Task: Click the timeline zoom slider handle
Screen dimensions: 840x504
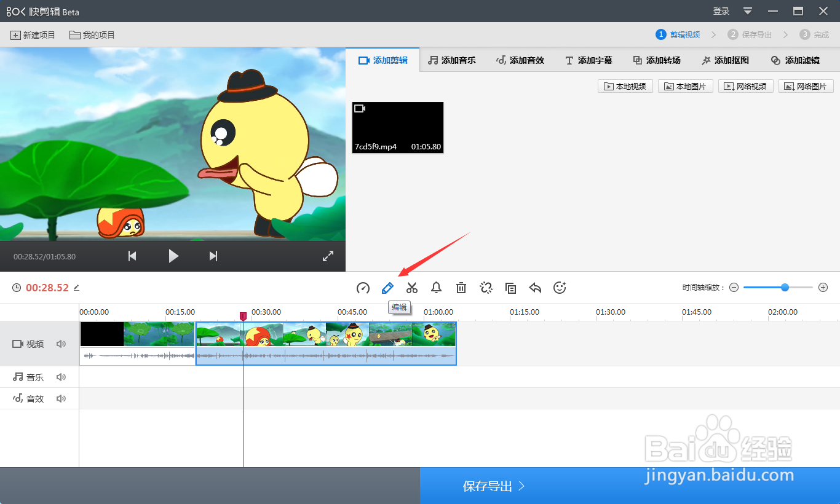Action: (785, 288)
